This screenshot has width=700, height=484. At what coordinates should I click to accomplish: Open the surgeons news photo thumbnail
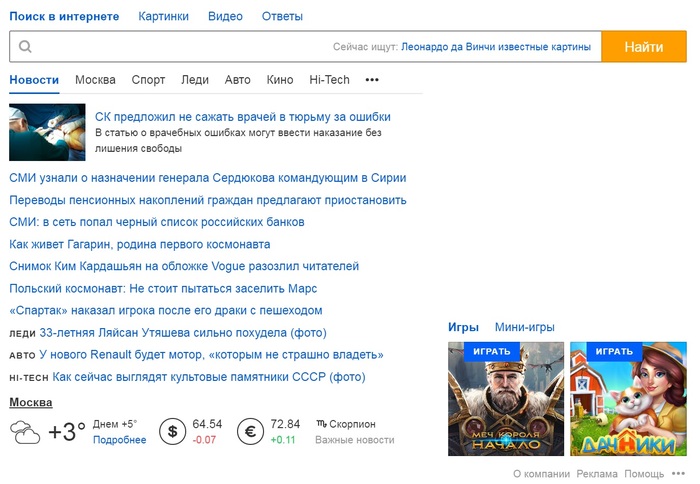[x=47, y=132]
